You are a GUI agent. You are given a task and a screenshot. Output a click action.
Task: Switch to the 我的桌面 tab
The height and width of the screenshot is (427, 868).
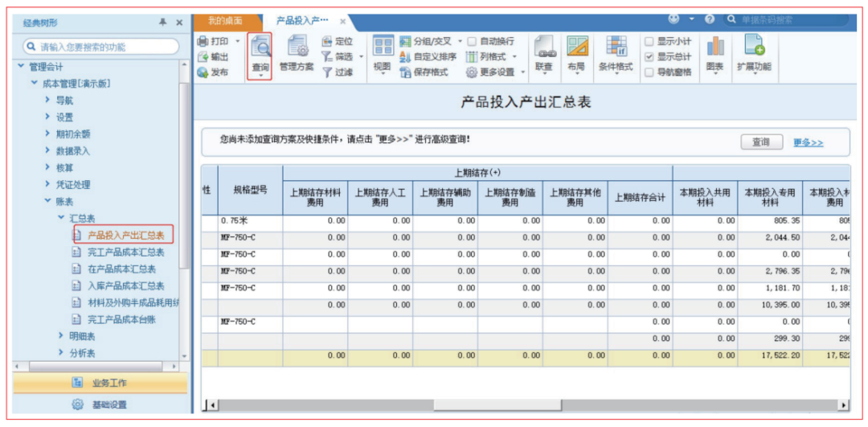point(225,20)
